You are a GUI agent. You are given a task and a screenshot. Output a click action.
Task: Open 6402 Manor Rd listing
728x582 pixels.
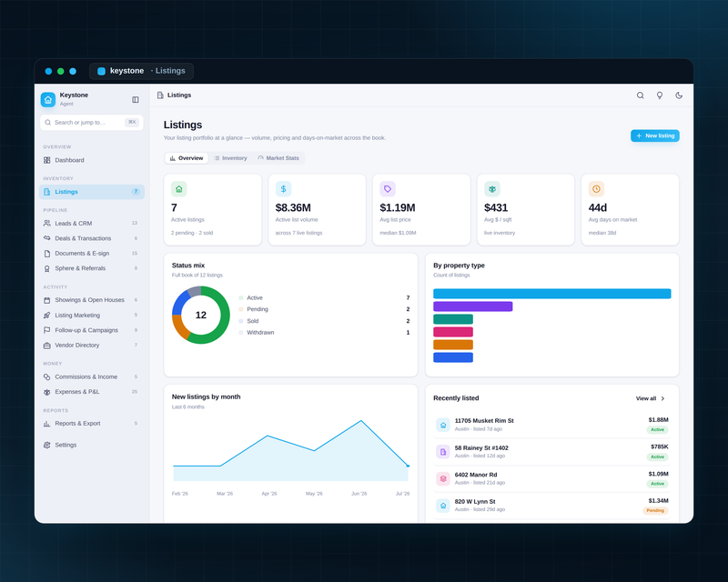tap(552, 478)
